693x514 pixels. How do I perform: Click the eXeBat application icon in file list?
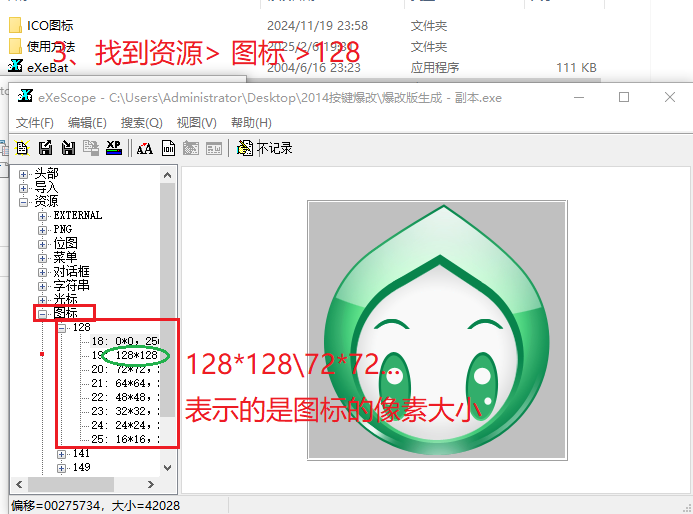coord(15,67)
